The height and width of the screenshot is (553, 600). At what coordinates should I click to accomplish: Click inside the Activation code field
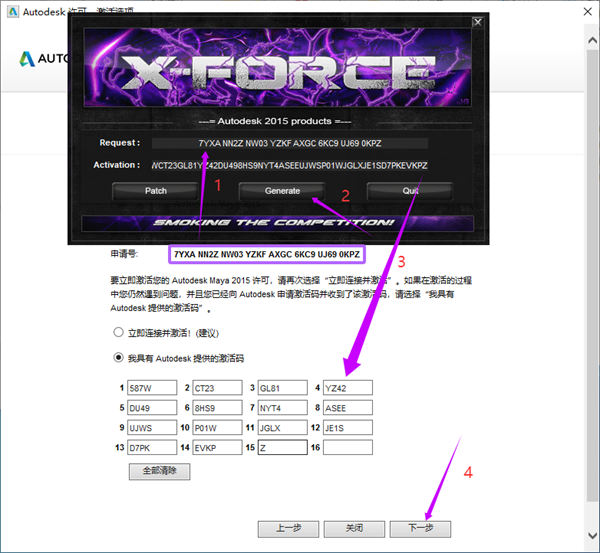[x=290, y=165]
